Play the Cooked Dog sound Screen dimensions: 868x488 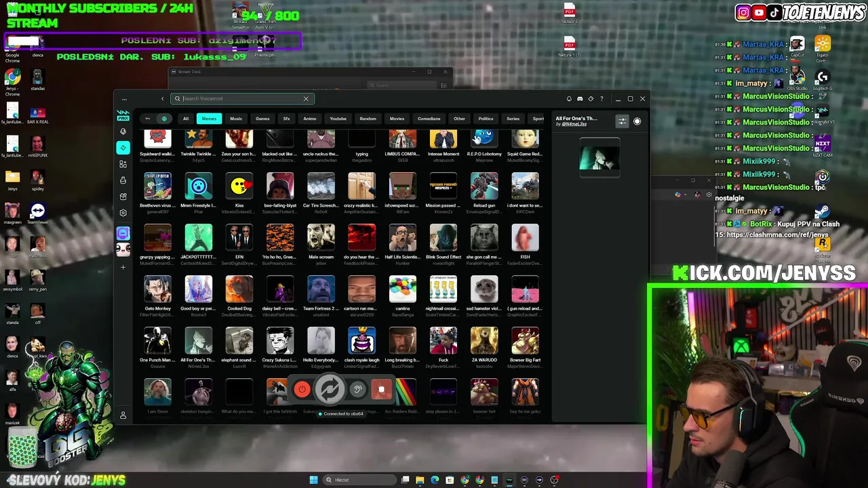(x=239, y=289)
